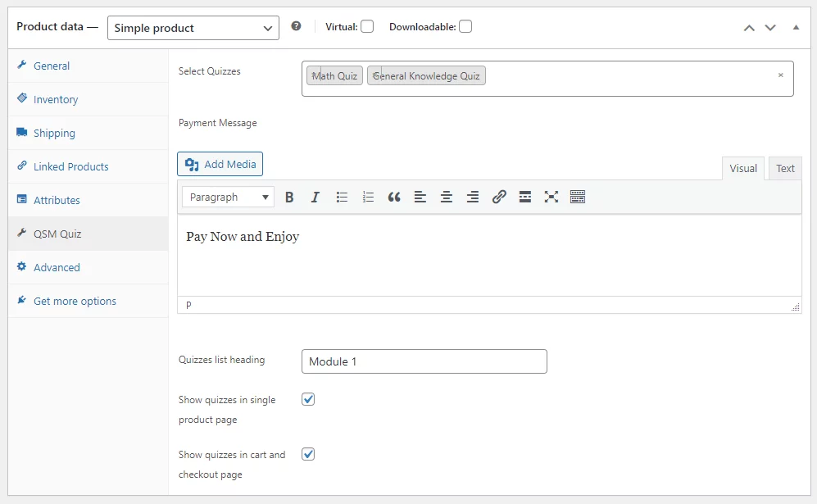Screen dimensions: 817x504
Task: Switch editor to Text tab
Action: 785,168
